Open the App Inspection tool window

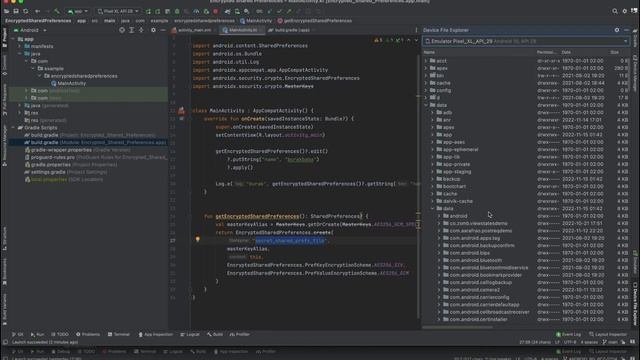[x=156, y=334]
